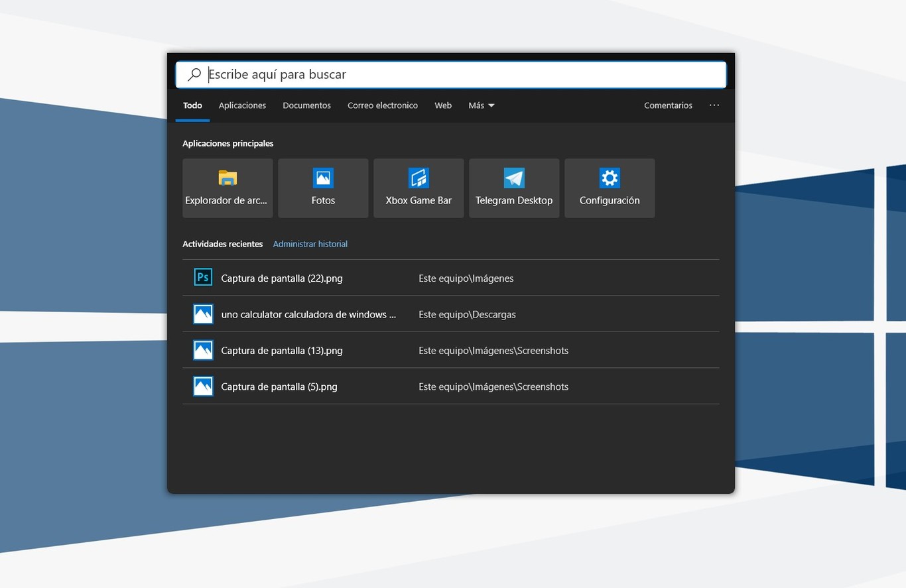Open the Xbox Game Bar icon

[419, 178]
